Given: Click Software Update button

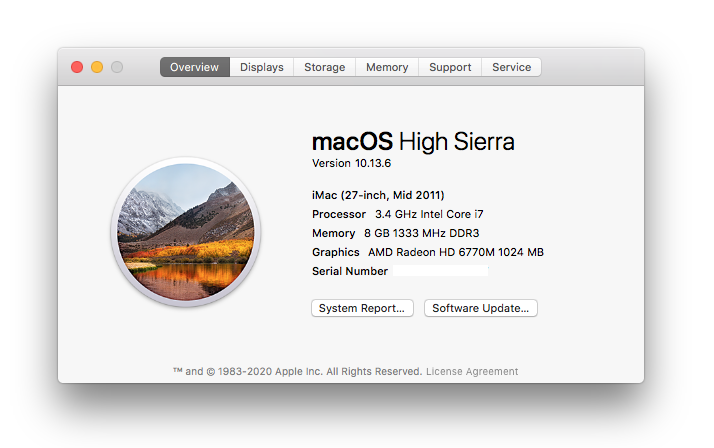Looking at the screenshot, I should click(480, 308).
